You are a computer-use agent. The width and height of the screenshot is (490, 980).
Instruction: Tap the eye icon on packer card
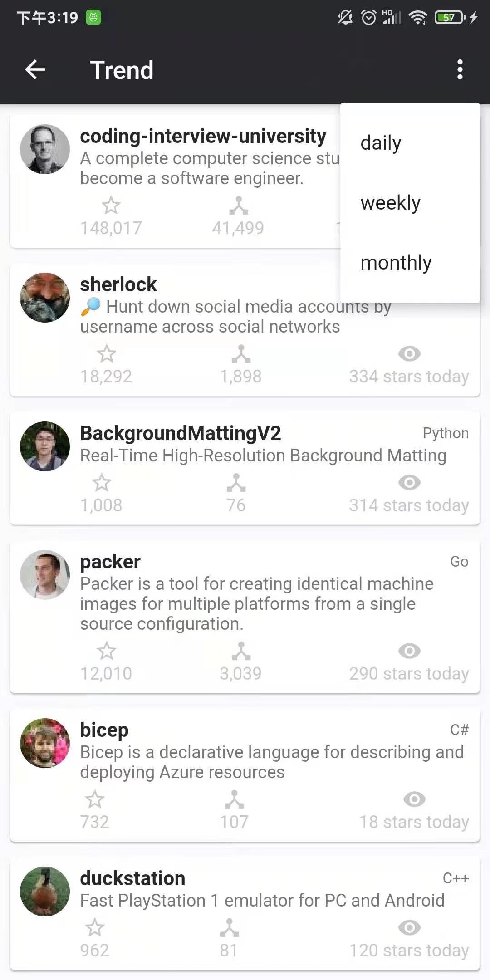409,651
